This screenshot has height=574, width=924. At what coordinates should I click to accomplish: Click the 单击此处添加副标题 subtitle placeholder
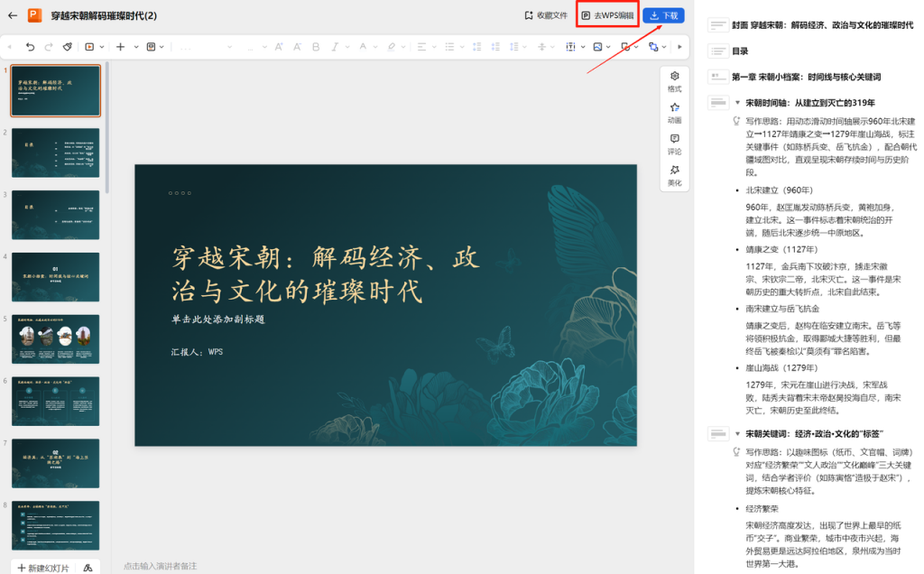point(218,319)
